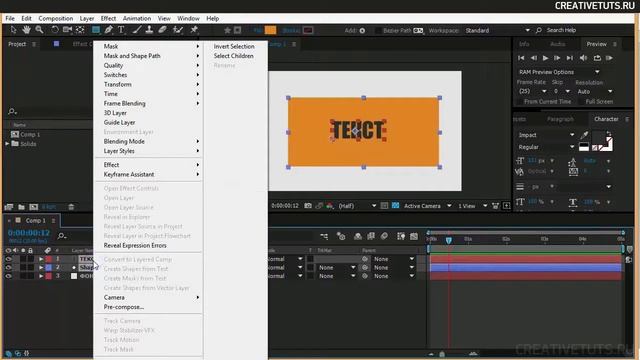This screenshot has width=640, height=360.
Task: Open the Composition menu
Action: click(56, 18)
